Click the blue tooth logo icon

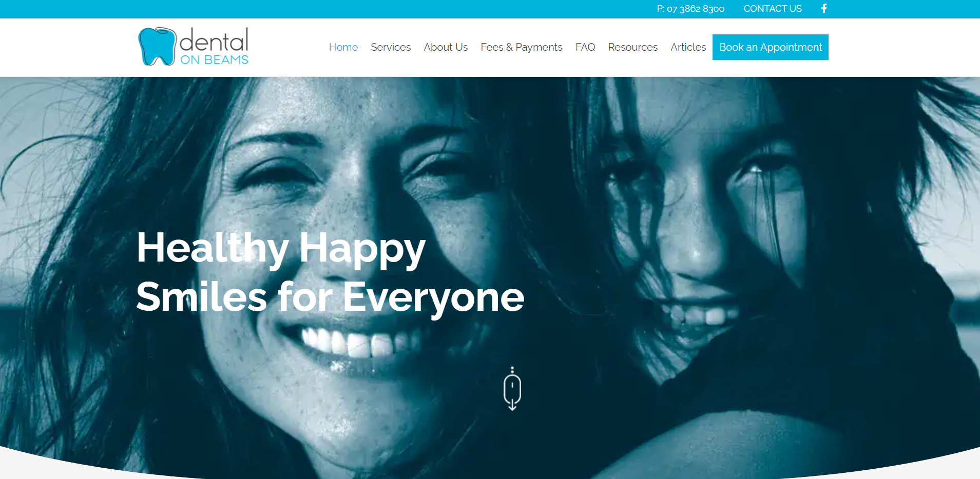point(157,47)
